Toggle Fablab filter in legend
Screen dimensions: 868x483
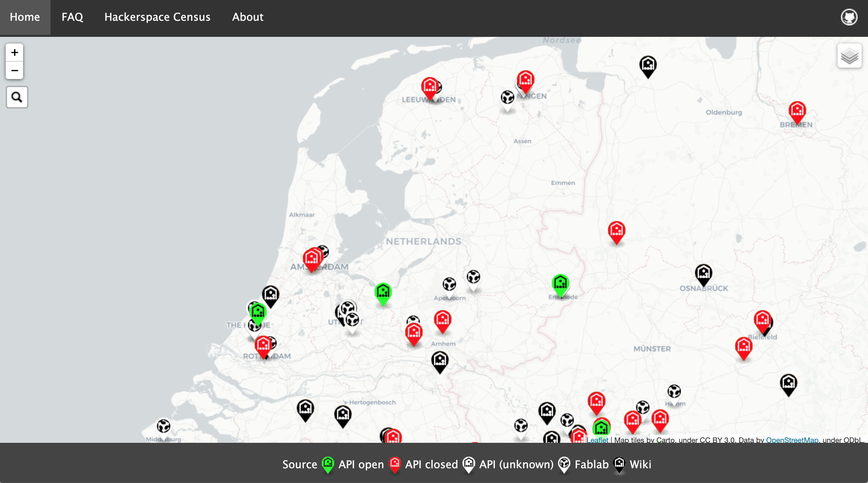pos(591,465)
